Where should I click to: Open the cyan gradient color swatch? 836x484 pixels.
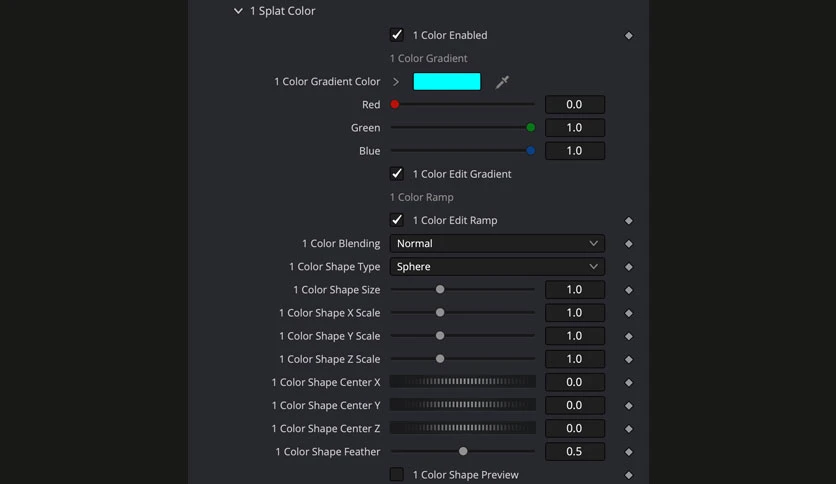click(447, 82)
